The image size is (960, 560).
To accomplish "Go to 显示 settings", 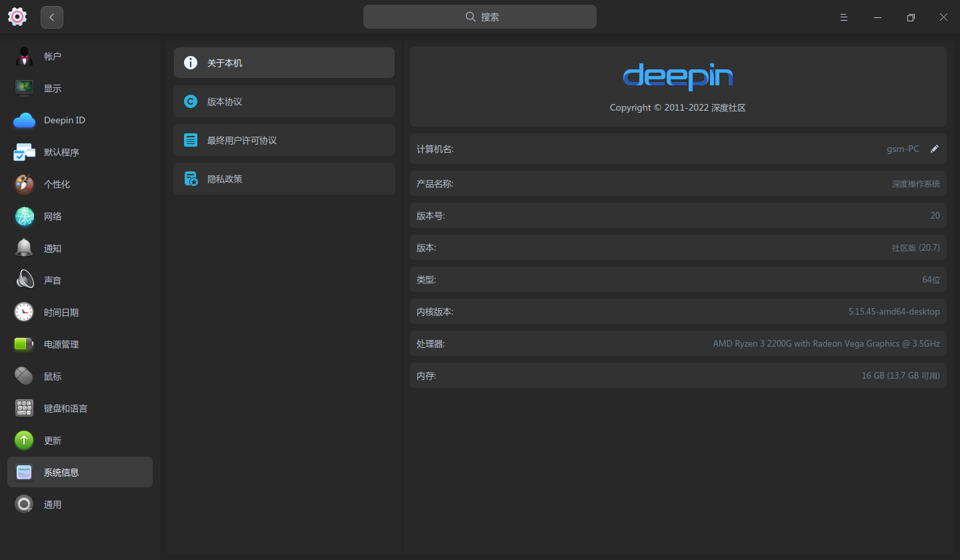I will coord(80,88).
